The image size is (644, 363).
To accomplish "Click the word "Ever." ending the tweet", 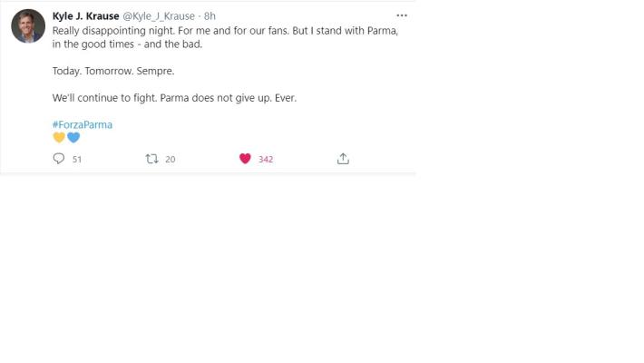I will pos(285,97).
